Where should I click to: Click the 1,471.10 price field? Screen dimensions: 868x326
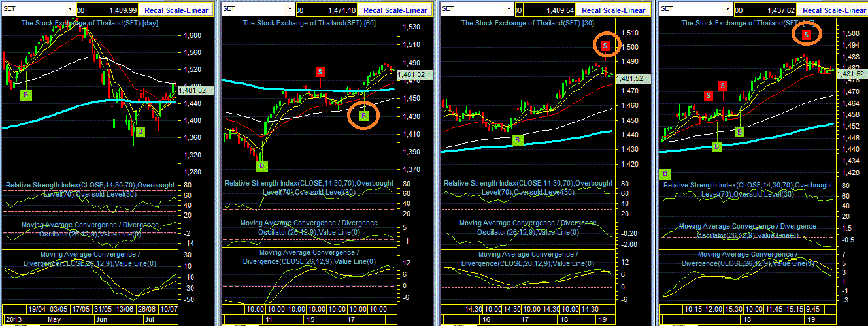[x=332, y=10]
